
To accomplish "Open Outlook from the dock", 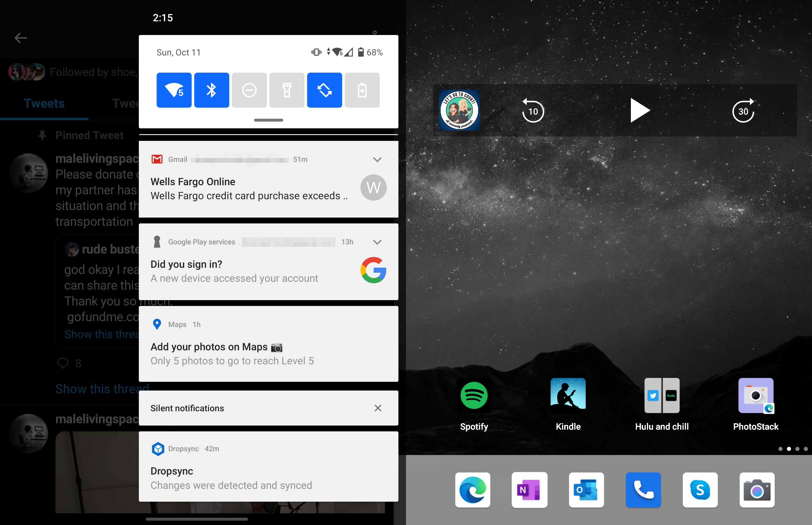I will [x=586, y=490].
